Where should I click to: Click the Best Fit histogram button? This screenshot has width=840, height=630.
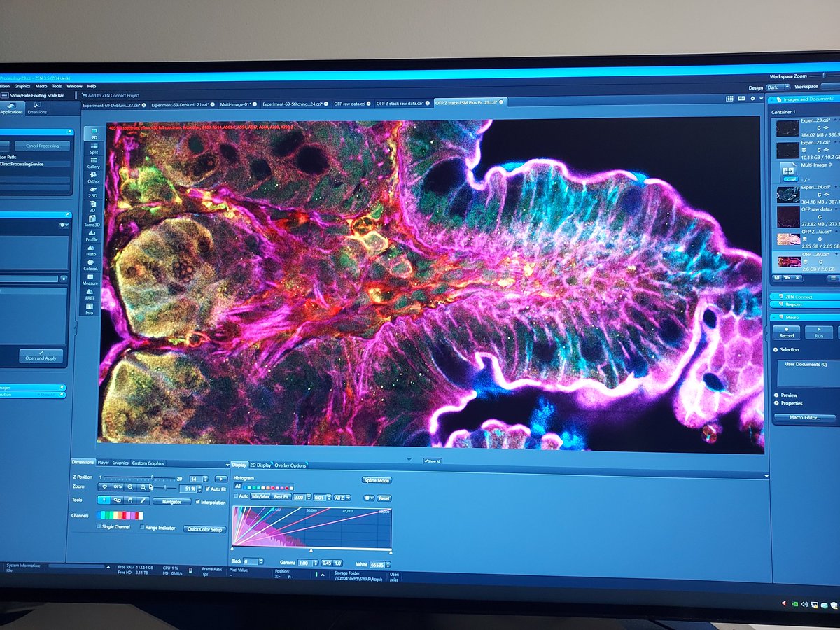[x=281, y=497]
